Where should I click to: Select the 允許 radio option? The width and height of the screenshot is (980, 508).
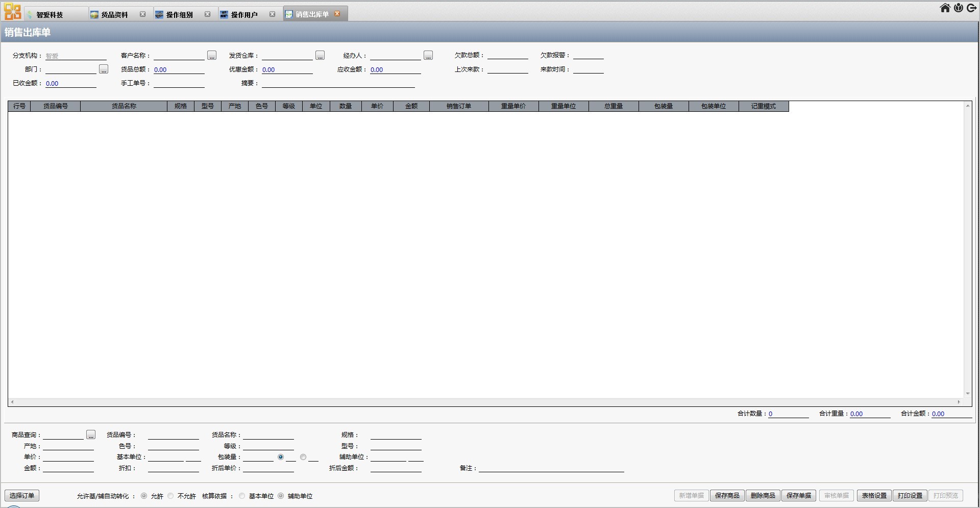[x=144, y=496]
